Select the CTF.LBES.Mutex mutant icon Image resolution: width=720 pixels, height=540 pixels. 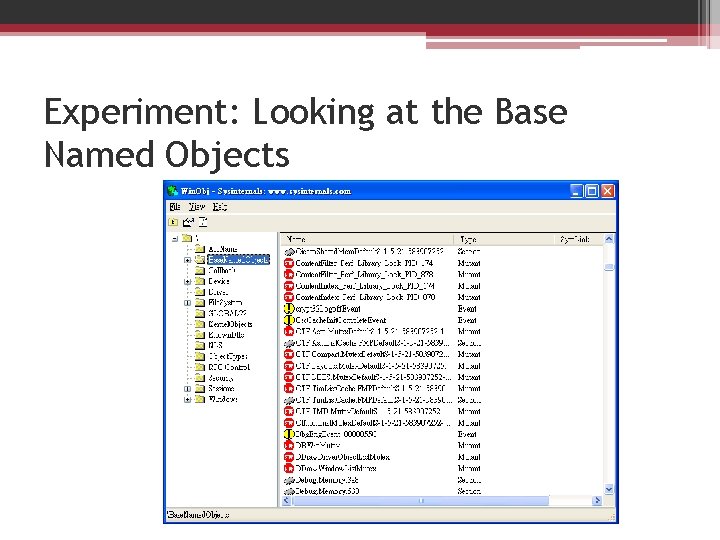pos(289,377)
